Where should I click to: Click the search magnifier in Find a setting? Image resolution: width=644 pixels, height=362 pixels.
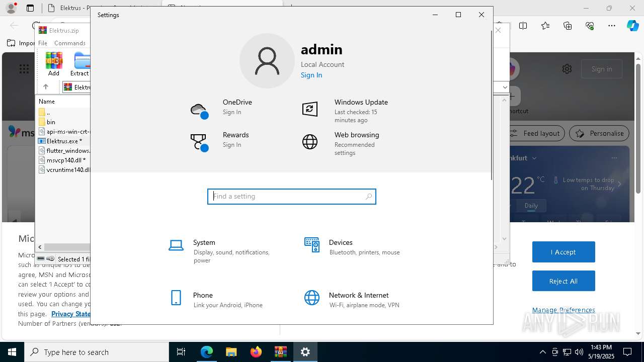pos(369,197)
